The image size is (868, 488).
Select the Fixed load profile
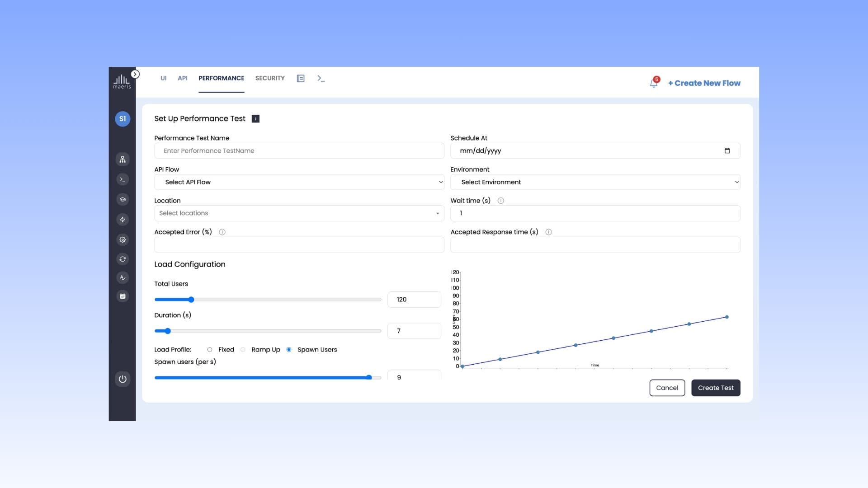point(209,349)
